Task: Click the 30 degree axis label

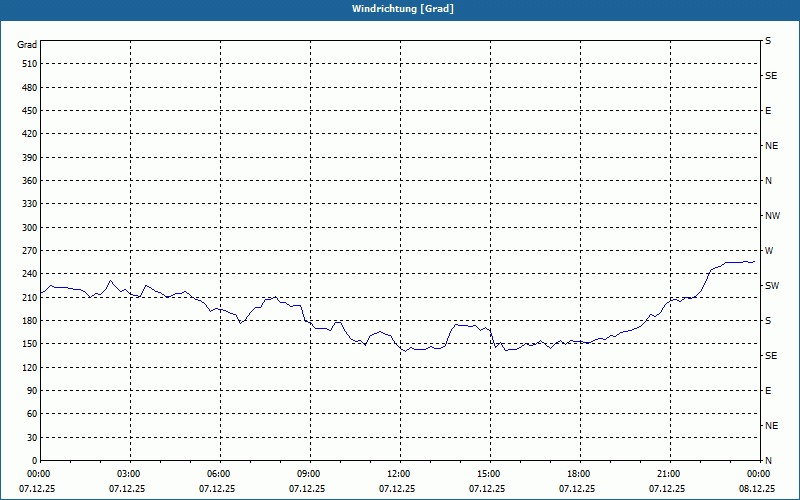Action: [32, 437]
